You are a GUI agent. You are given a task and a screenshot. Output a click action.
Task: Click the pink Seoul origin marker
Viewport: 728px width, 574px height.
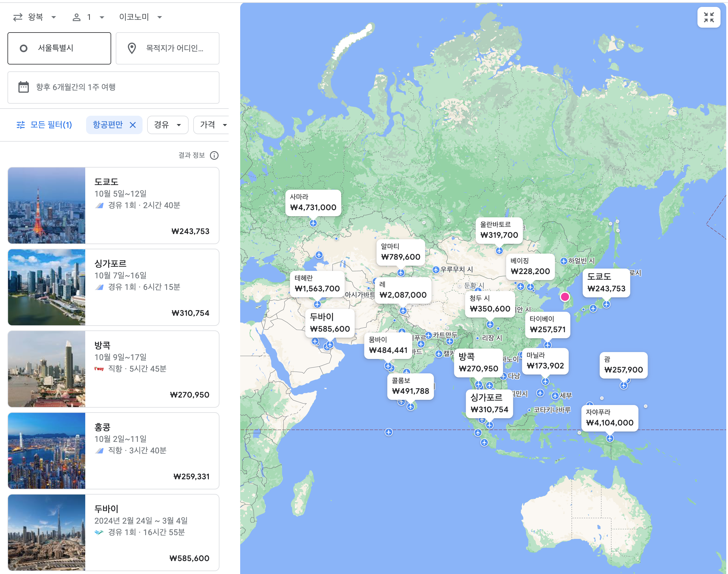tap(565, 297)
